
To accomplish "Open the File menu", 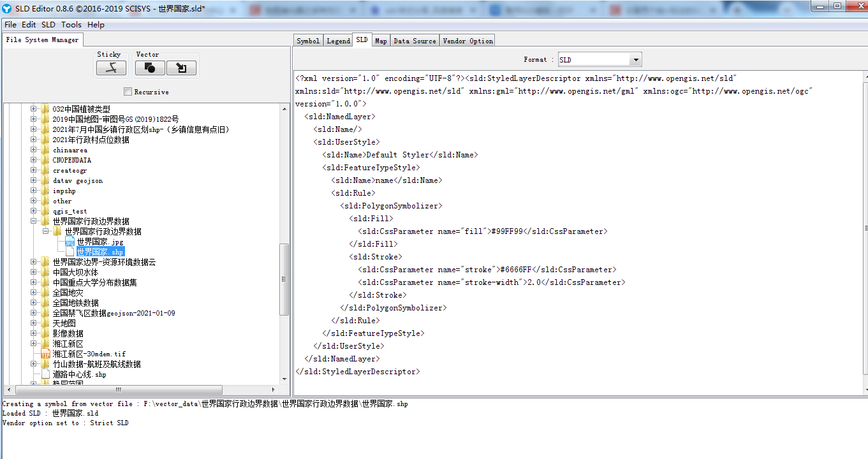I will [10, 25].
